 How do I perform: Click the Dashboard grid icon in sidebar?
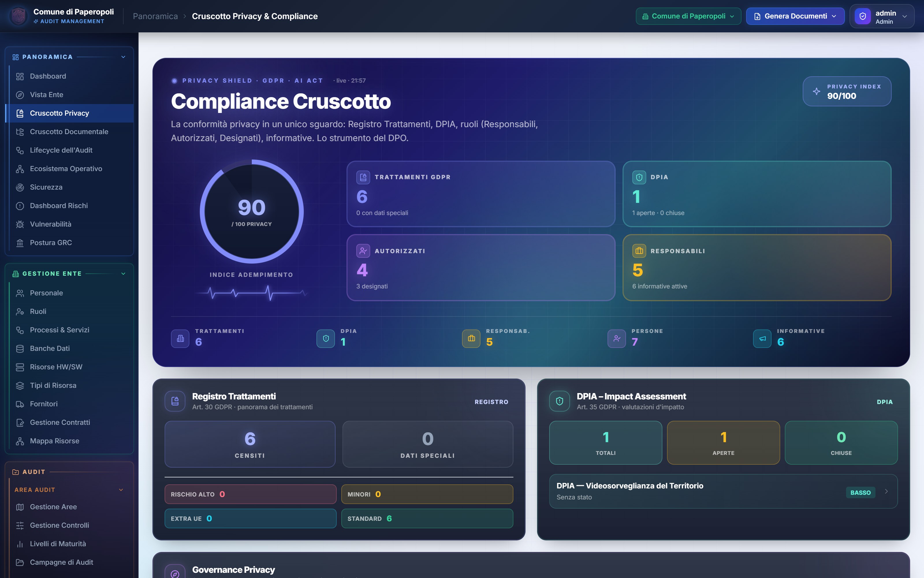click(20, 77)
